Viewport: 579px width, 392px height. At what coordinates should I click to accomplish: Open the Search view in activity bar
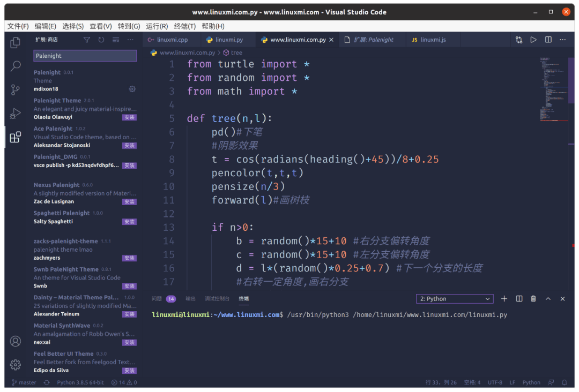coord(15,66)
